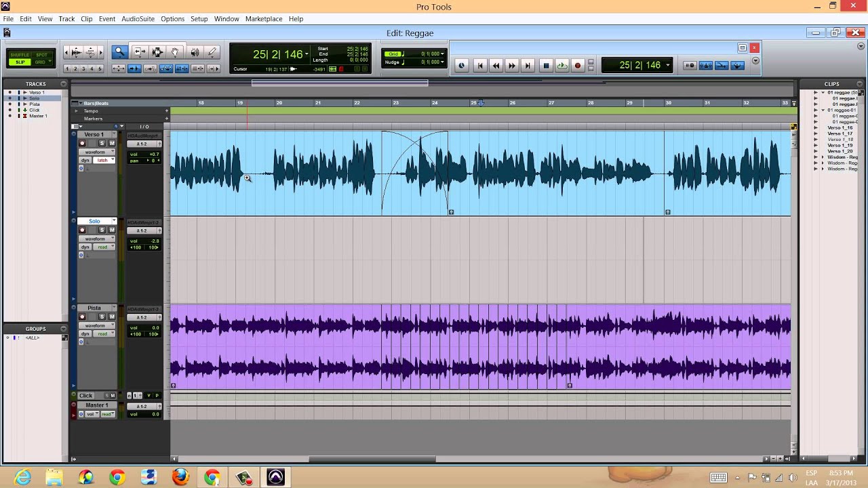This screenshot has width=868, height=488.
Task: Open Internet Explorer from the taskbar
Action: tap(23, 477)
